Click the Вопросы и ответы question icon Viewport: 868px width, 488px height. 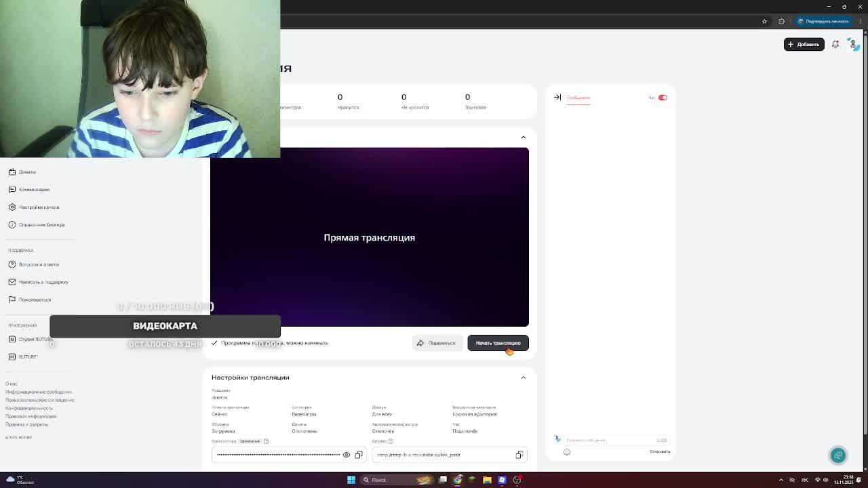pyautogui.click(x=12, y=264)
